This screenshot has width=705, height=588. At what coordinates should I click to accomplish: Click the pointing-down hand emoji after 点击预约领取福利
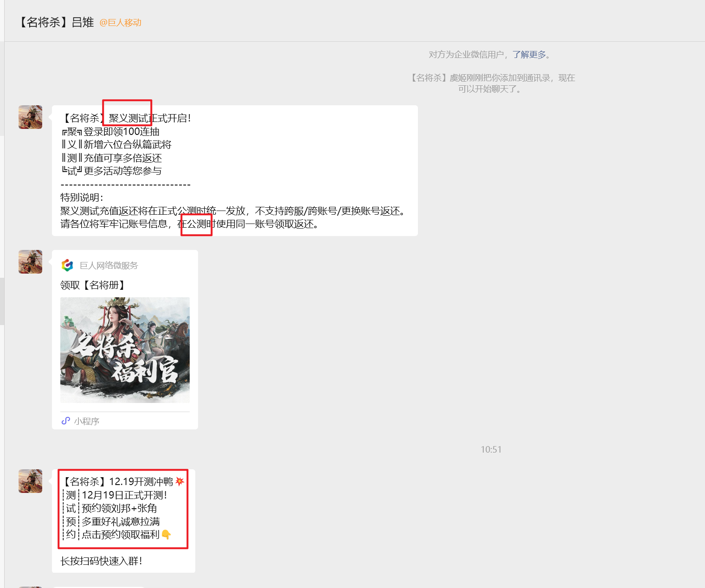166,535
